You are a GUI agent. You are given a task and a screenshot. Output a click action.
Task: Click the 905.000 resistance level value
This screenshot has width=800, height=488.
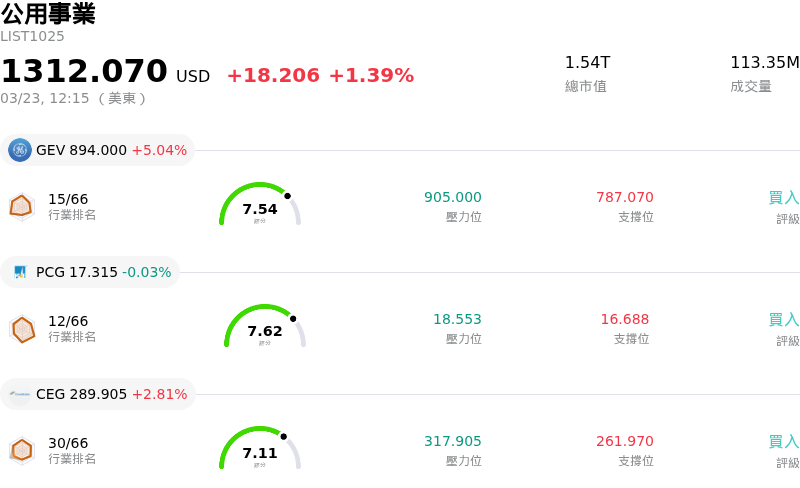[x=452, y=197]
